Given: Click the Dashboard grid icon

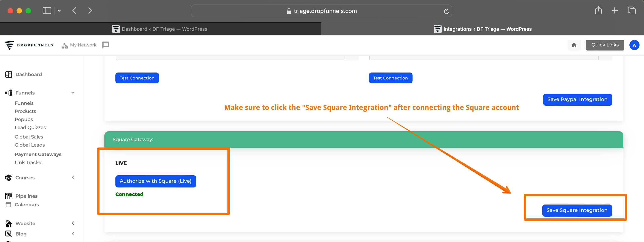Looking at the screenshot, I should 9,74.
